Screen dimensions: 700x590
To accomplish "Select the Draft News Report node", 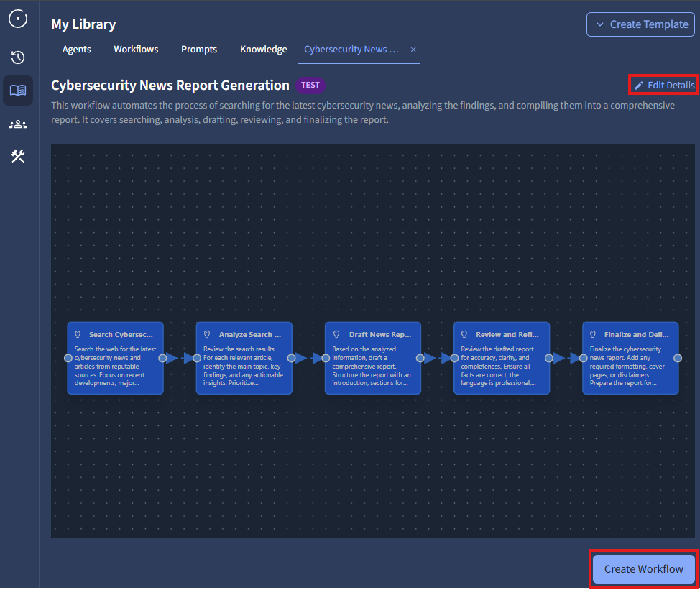I will point(372,358).
